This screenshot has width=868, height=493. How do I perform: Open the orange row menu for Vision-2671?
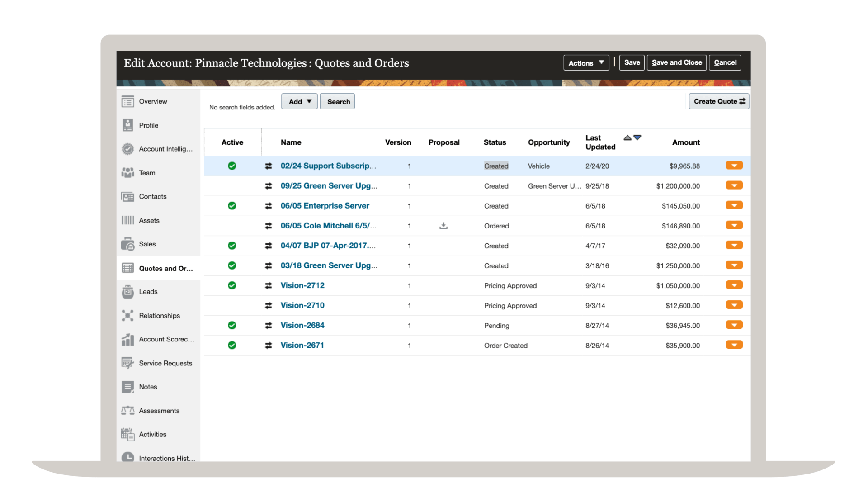(x=734, y=345)
